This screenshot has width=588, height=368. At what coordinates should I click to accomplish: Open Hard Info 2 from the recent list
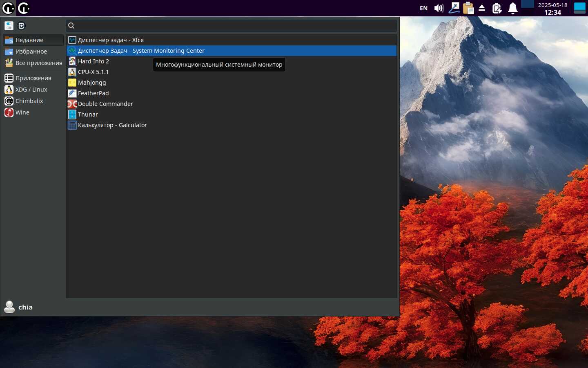click(93, 61)
